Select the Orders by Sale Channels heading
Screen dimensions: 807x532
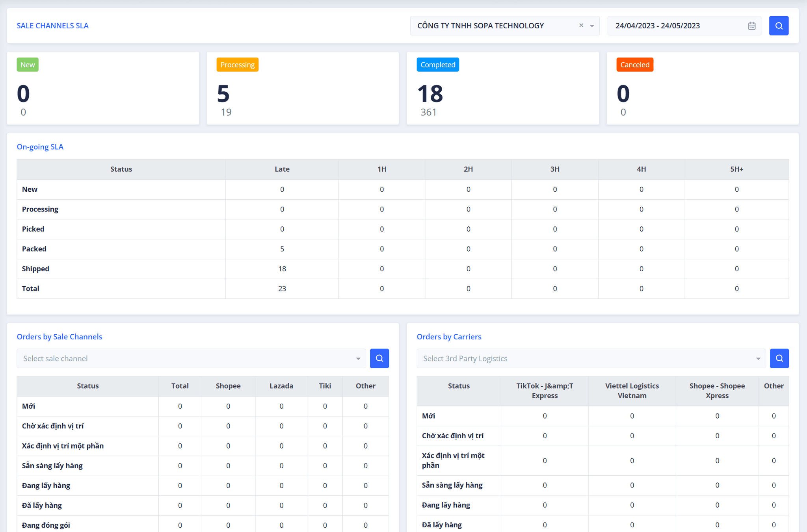[59, 336]
